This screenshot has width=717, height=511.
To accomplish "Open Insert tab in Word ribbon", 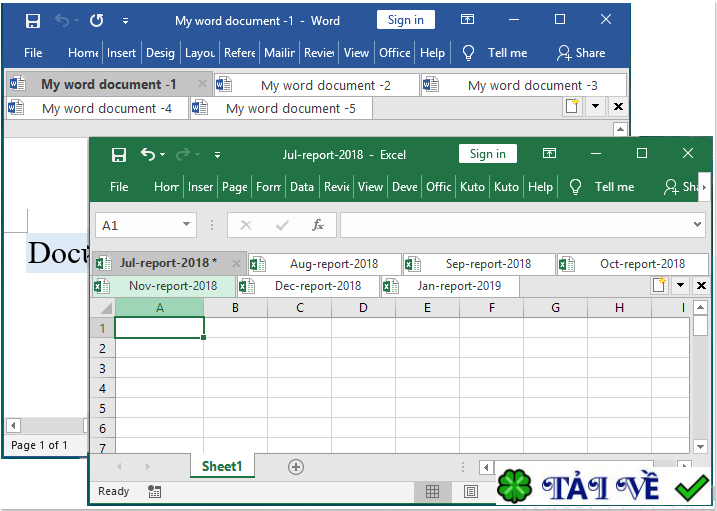I will tap(121, 53).
